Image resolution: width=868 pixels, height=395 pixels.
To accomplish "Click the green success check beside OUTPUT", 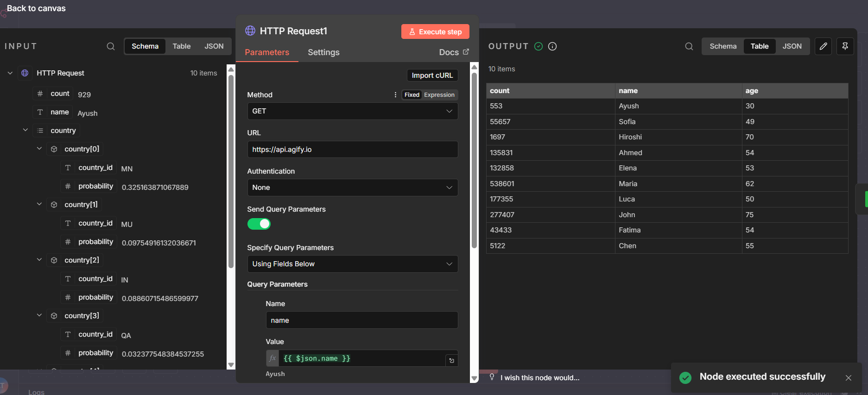I will pos(539,46).
